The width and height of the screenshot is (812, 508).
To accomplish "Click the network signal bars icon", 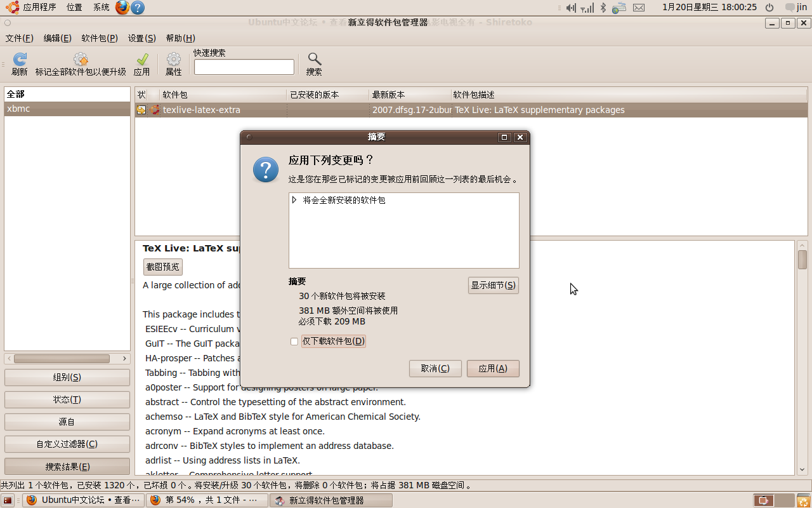I will [x=587, y=8].
